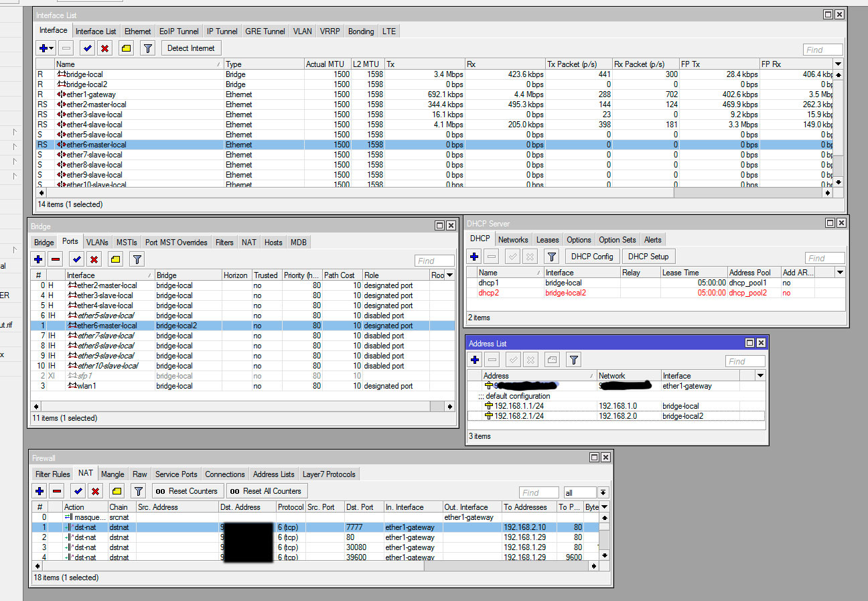Open Firewall NAT column chooser dropdown arrow

604,507
